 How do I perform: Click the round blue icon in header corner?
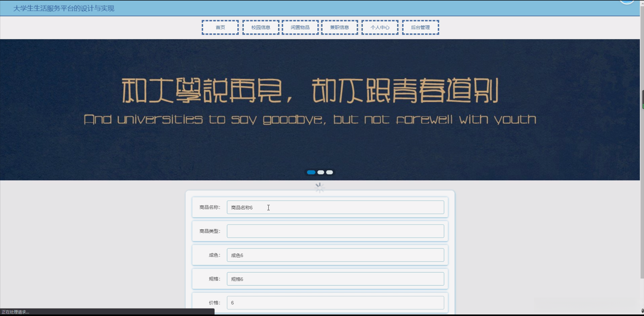point(627,2)
